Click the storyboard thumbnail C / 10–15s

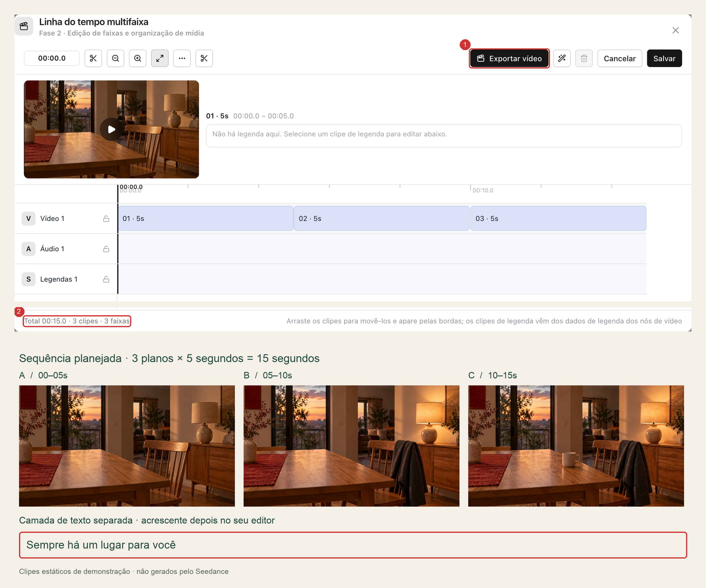[x=576, y=446]
